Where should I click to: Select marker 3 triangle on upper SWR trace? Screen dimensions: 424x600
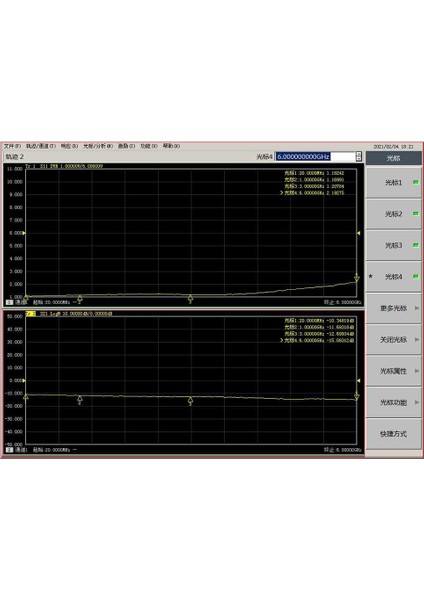pos(190,299)
